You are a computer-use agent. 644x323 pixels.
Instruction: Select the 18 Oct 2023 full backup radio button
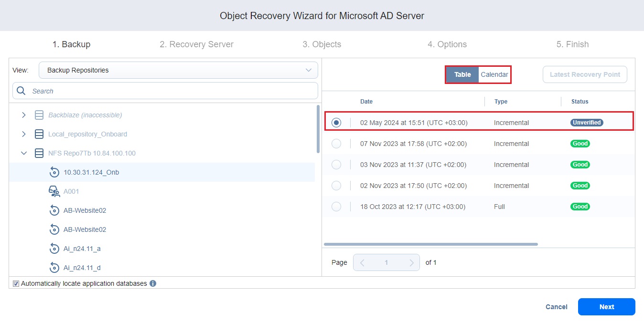336,207
